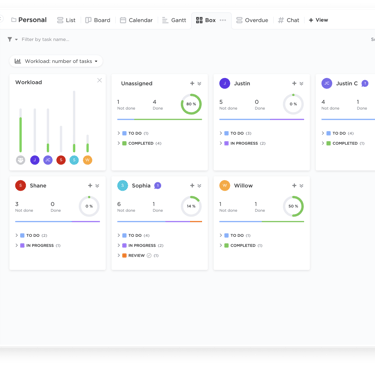Click the 50% progress ring on Willow's card
375x366 pixels.
coord(293,206)
